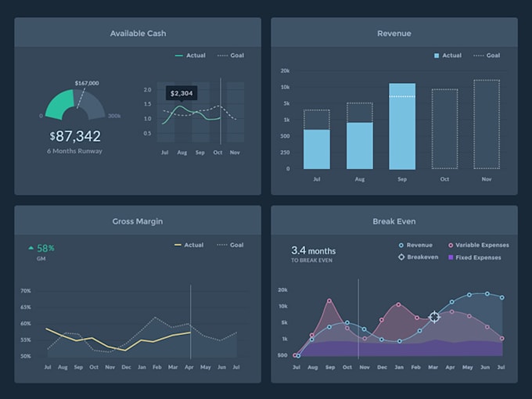This screenshot has width=532, height=399.
Task: Toggle Revenue legend in Break Even
Action: pos(415,245)
